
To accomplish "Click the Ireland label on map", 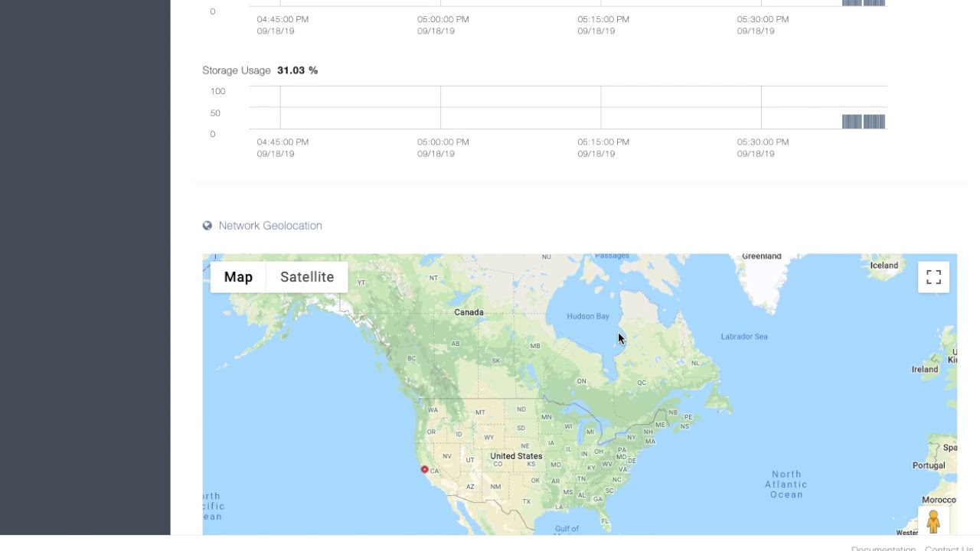I will click(924, 369).
